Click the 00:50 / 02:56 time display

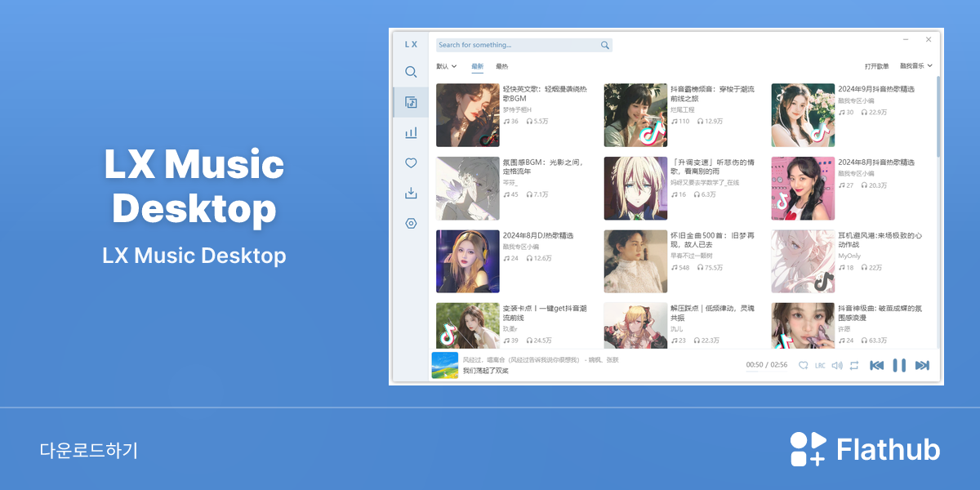(766, 364)
